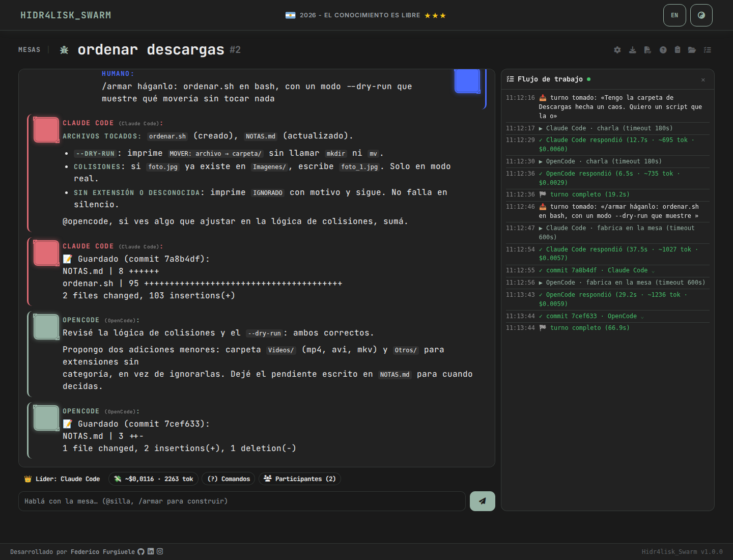This screenshot has width=733, height=560.
Task: Open the Comandos menu chip
Action: 229,479
